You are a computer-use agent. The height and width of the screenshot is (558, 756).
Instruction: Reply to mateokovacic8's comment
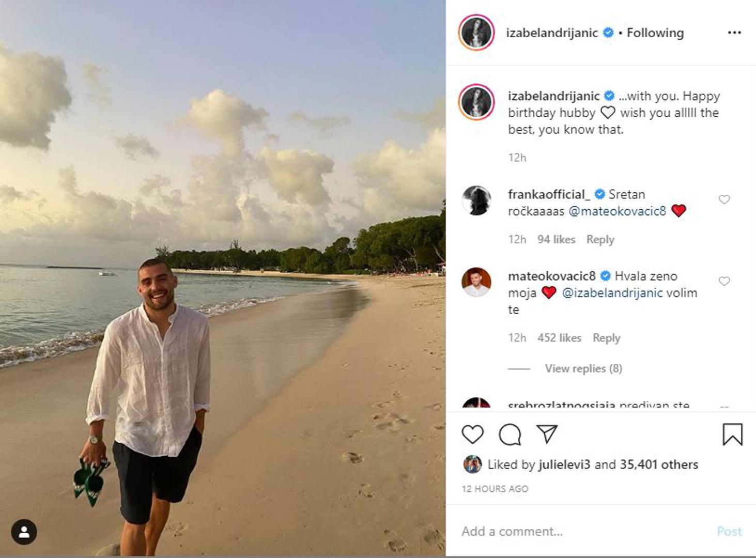[x=606, y=338]
